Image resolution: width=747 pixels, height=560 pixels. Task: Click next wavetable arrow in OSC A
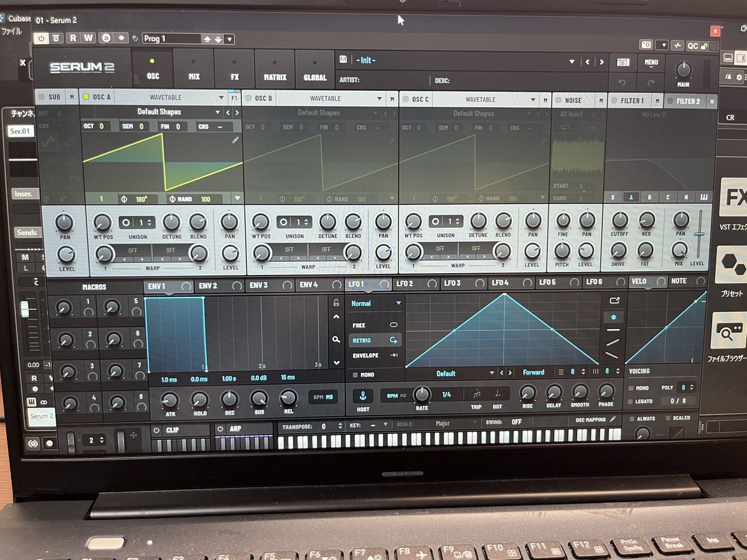pyautogui.click(x=237, y=113)
